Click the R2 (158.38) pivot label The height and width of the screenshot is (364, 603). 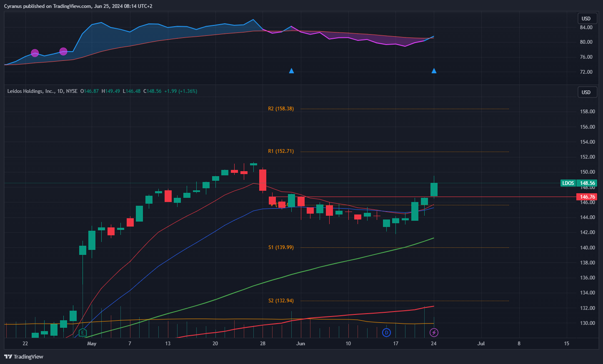point(281,109)
